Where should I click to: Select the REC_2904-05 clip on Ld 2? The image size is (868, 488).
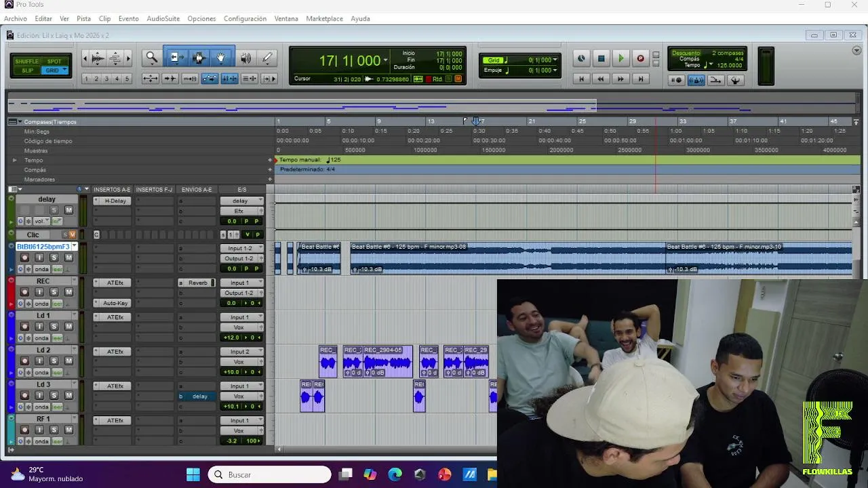tap(388, 361)
